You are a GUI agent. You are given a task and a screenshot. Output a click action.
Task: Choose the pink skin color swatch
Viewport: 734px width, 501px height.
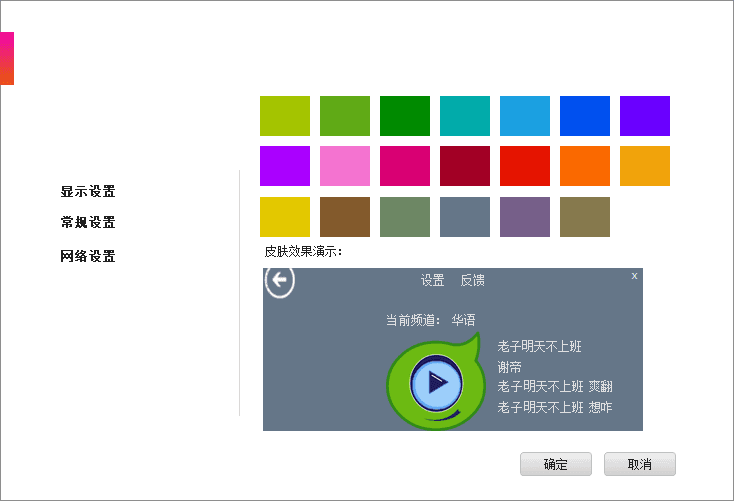[x=345, y=166]
